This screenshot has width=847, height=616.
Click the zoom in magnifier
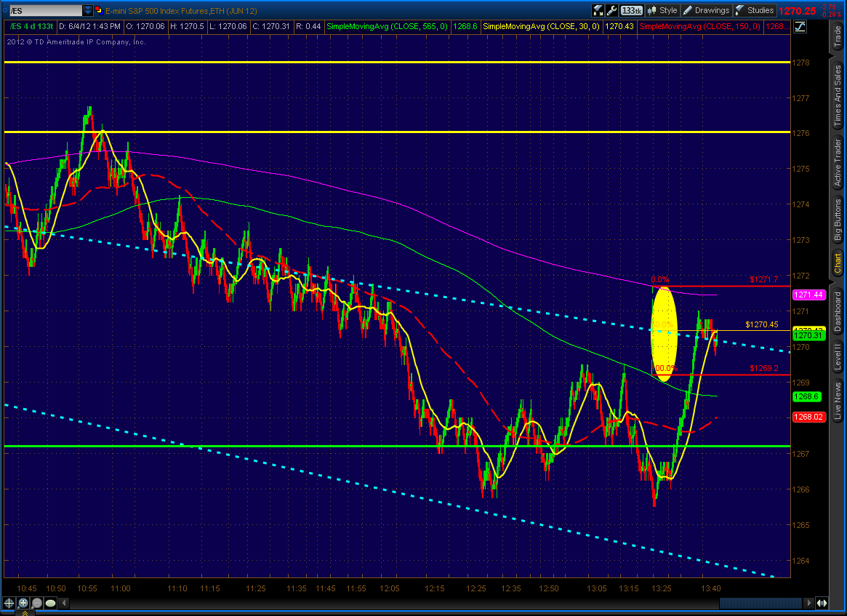[x=23, y=603]
